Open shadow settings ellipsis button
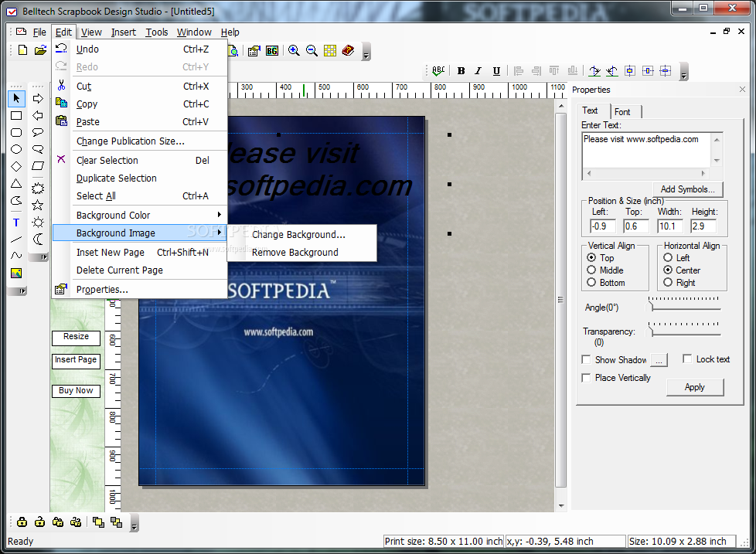 pyautogui.click(x=659, y=360)
